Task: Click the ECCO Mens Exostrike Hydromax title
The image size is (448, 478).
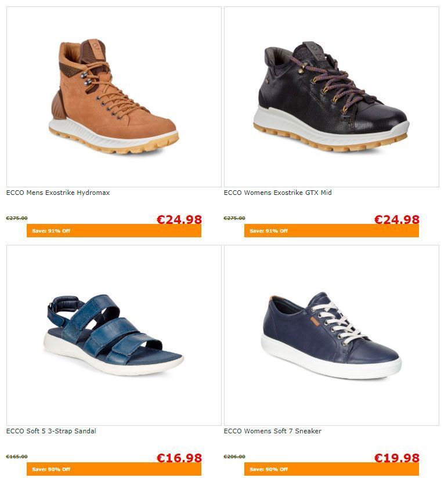Action: tap(58, 193)
